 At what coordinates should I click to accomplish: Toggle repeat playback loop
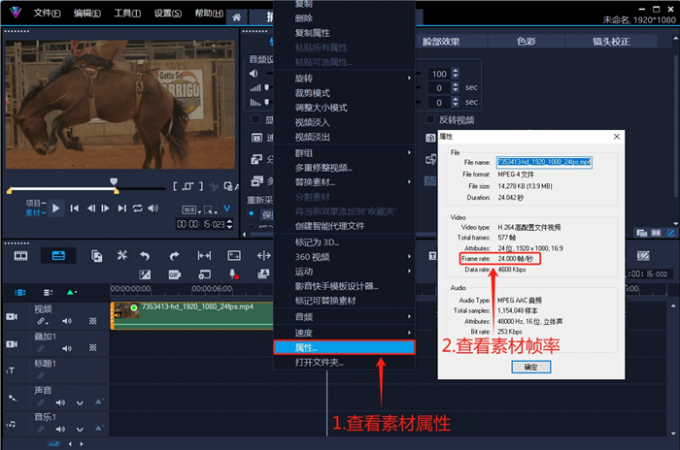click(137, 209)
